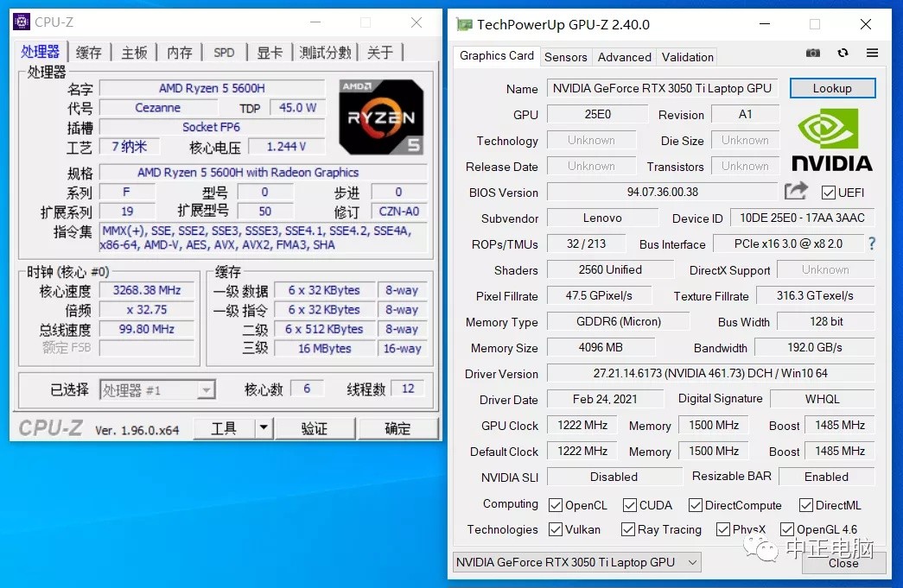Click the Ryzen 5 logo in CPU-Z

click(x=381, y=117)
